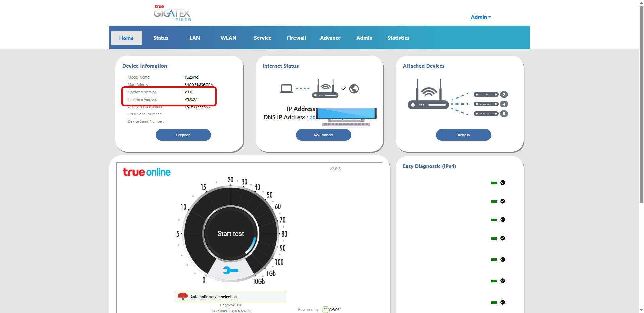644x313 pixels.
Task: Click the Re-Connect button
Action: 323,135
